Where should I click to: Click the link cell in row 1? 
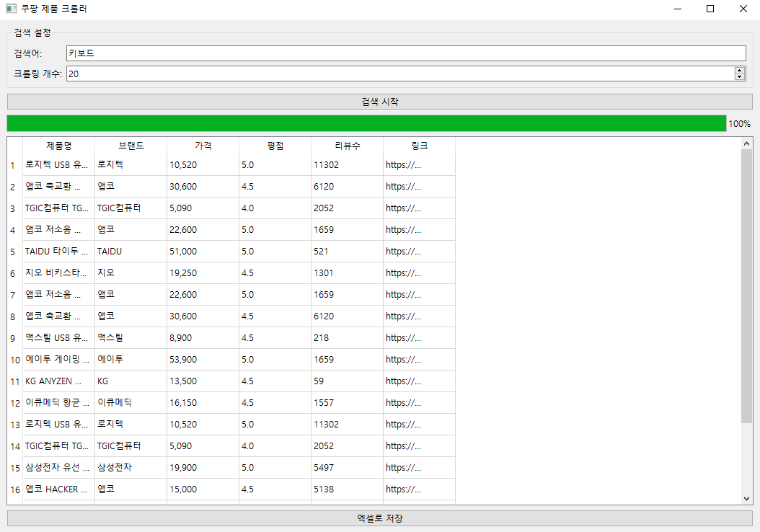[418, 165]
